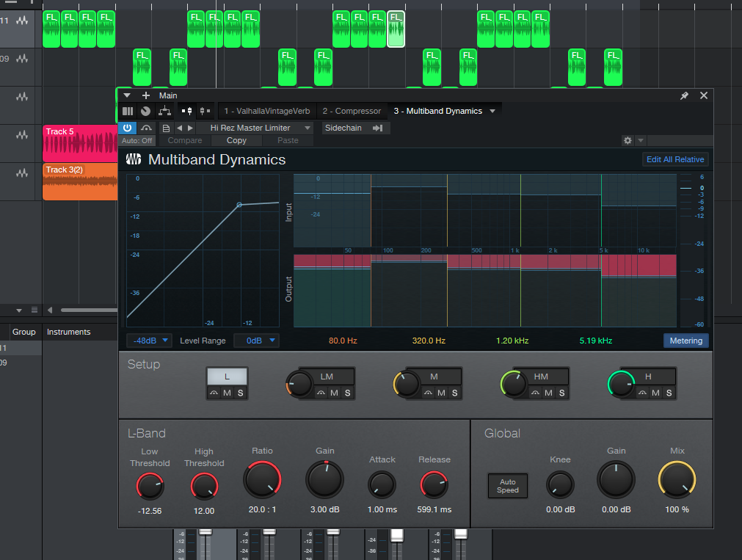Open the Group tab in the lower panel
Viewport: 742px width, 560px height.
tap(23, 332)
